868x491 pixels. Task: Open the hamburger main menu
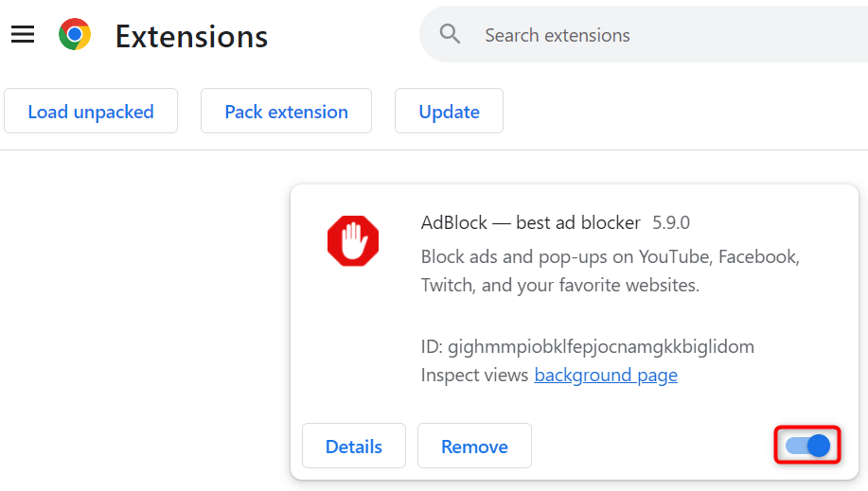click(23, 35)
